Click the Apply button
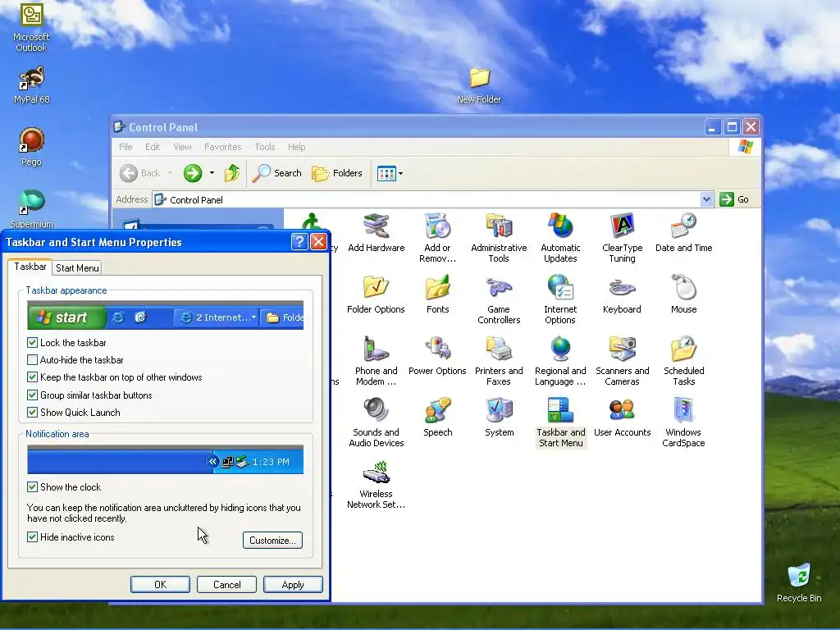Viewport: 840px width, 630px height. (293, 584)
